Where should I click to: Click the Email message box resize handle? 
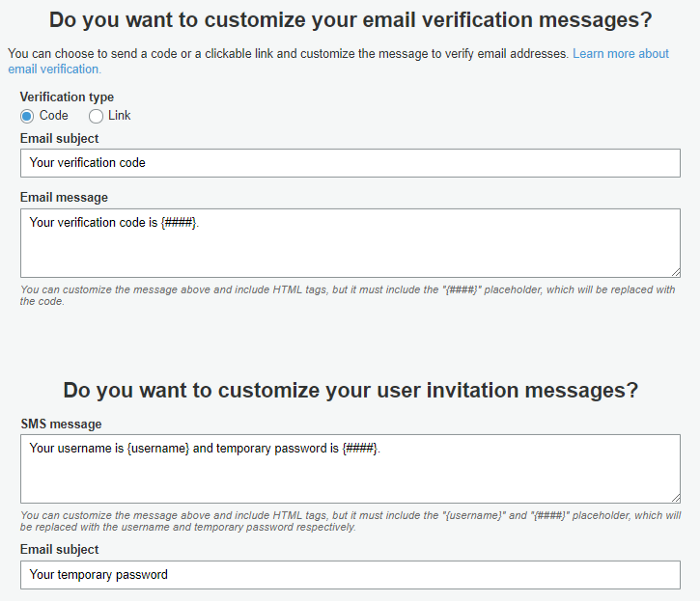(x=675, y=271)
